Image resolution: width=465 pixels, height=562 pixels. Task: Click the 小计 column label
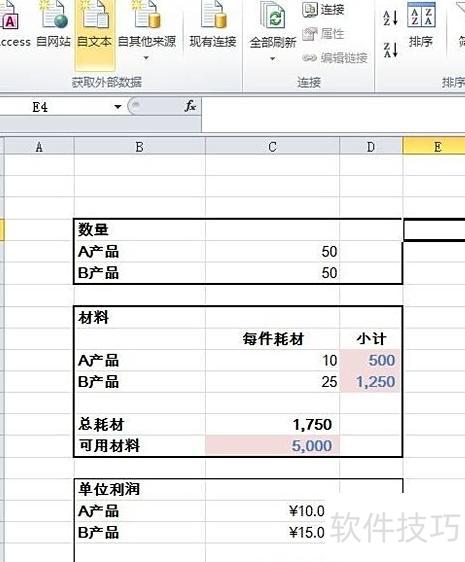[x=372, y=339]
